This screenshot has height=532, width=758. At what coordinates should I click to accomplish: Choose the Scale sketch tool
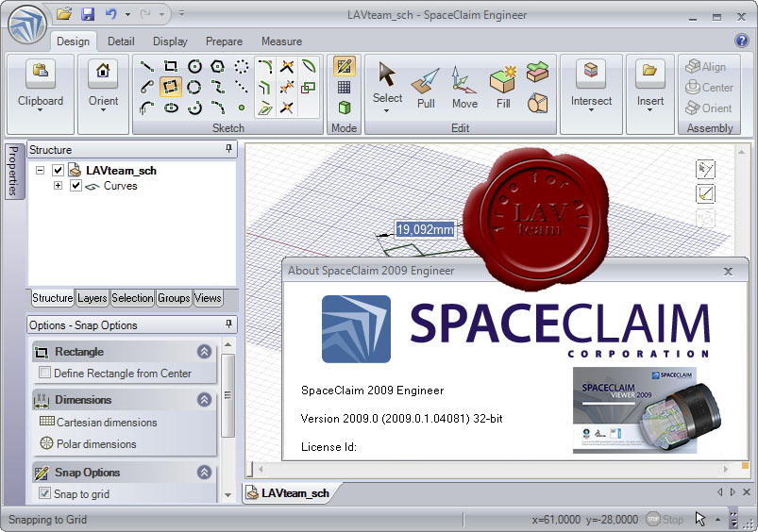click(309, 87)
